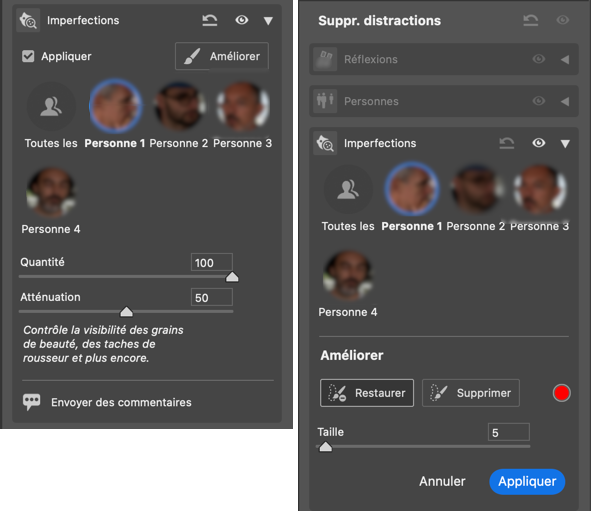Click the blue Appliquer button
This screenshot has height=511, width=591.
coord(527,481)
